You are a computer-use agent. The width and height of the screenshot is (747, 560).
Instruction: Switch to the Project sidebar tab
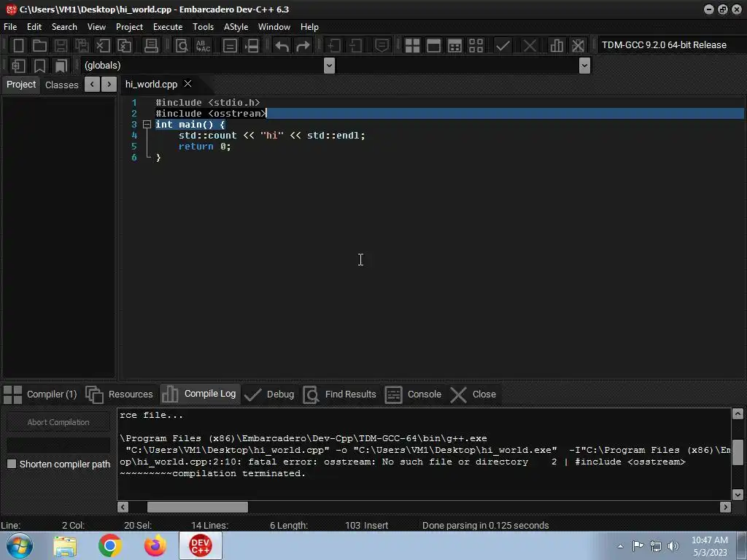21,85
